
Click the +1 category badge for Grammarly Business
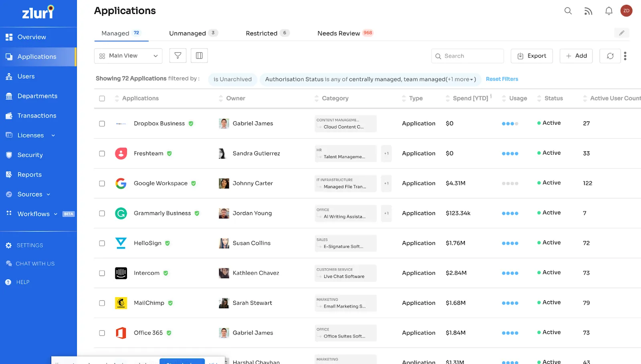386,213
